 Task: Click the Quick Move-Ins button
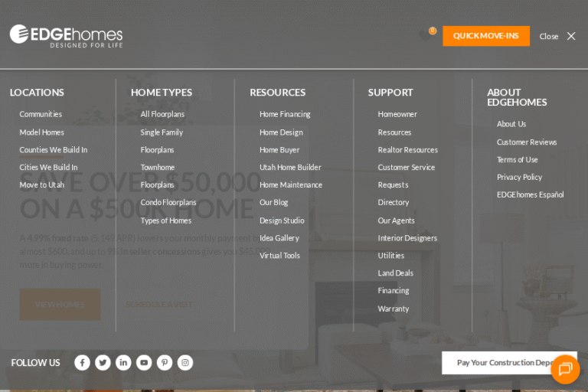point(485,36)
